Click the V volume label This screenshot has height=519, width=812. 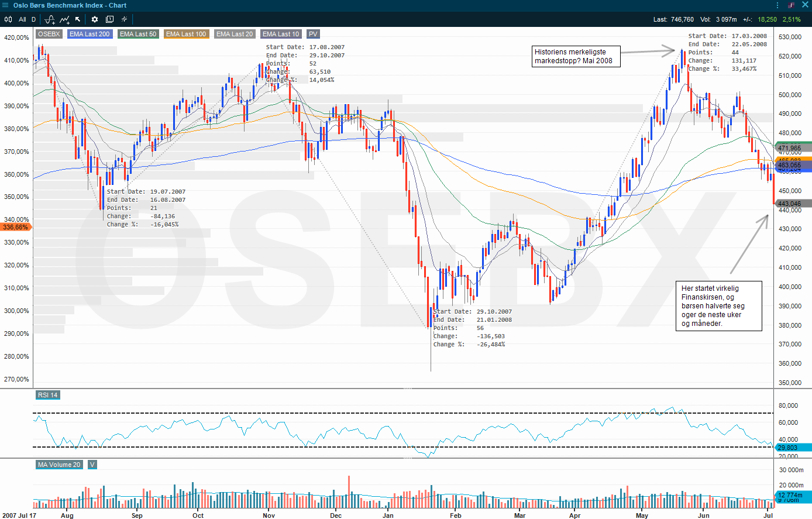(92, 465)
